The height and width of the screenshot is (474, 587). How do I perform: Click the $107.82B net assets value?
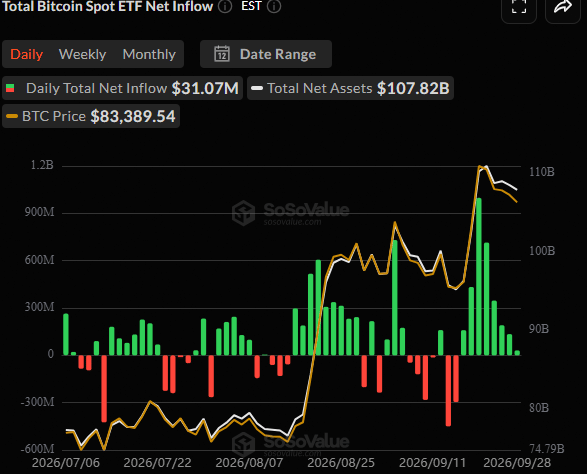[413, 88]
